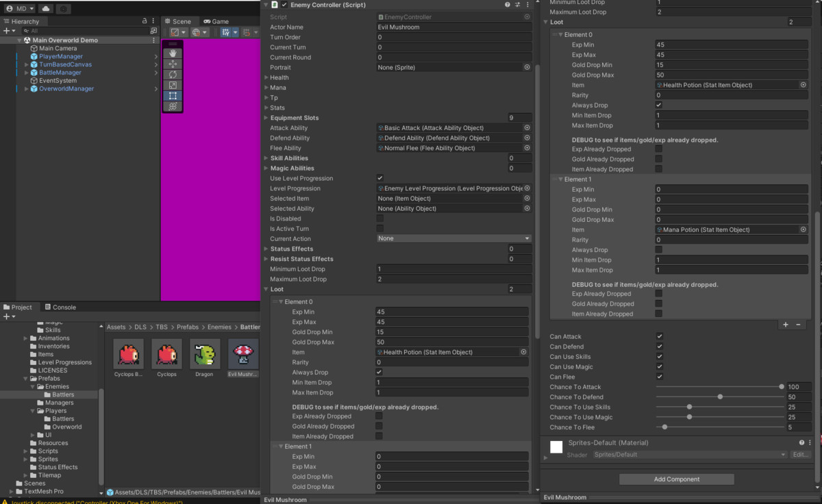Select the Scale tool in Scene

tap(173, 85)
